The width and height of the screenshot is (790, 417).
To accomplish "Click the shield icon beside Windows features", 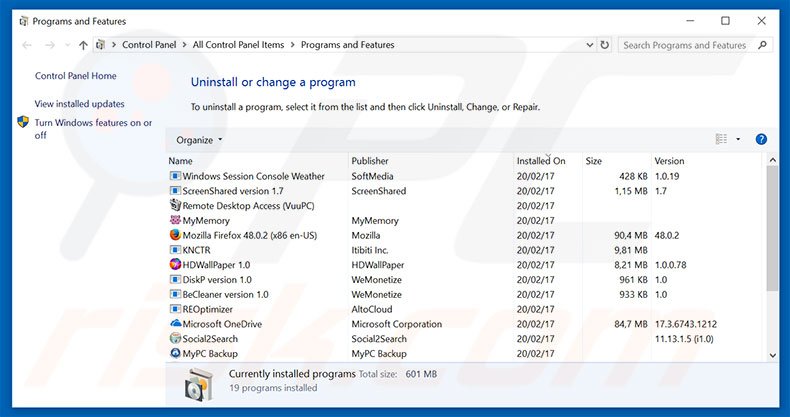I will pos(23,122).
